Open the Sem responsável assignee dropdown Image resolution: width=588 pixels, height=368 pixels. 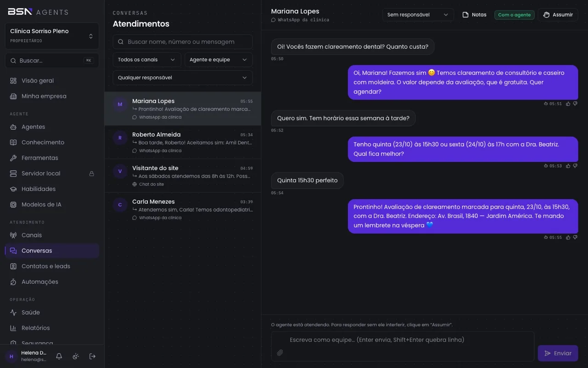click(418, 15)
